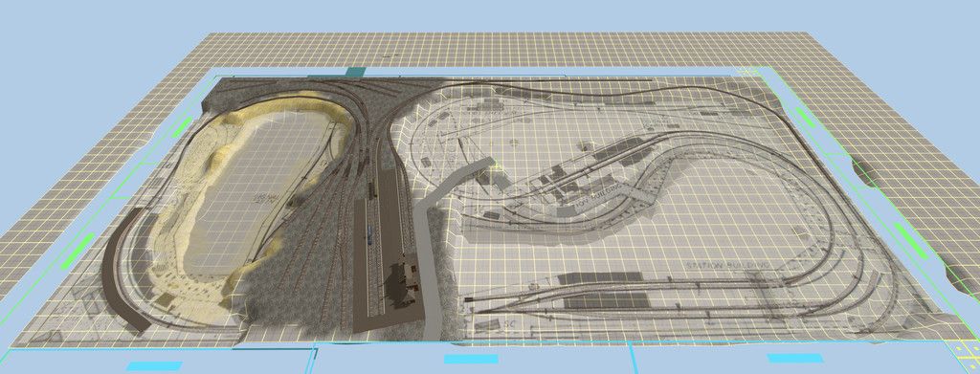Click the middle cyan block along bottom border
The width and height of the screenshot is (980, 374).
(x=471, y=359)
